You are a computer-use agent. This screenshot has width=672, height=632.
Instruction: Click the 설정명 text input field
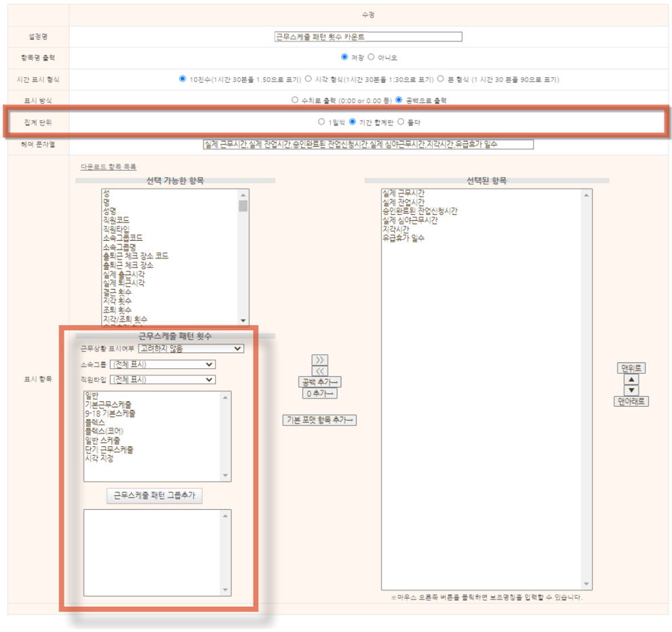pos(368,37)
